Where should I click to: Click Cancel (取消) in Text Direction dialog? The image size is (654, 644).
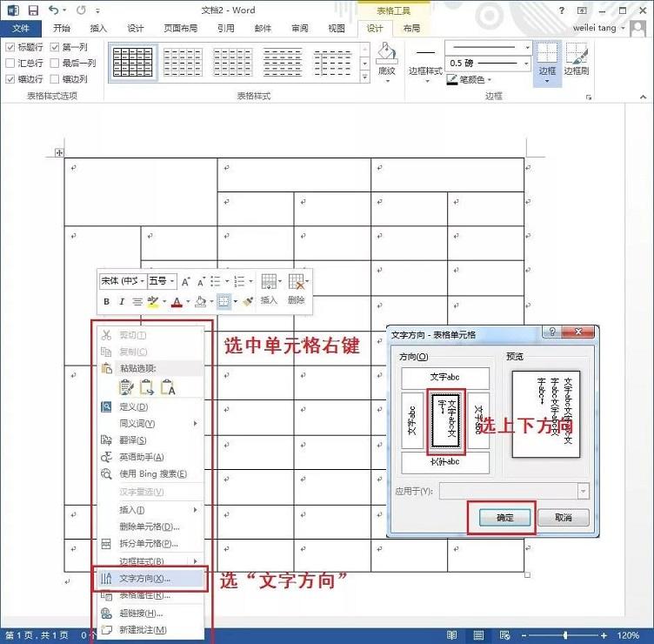coord(564,518)
